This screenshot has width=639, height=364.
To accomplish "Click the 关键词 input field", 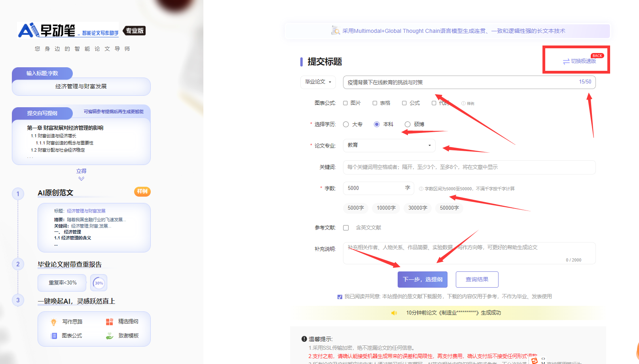I will click(x=469, y=167).
